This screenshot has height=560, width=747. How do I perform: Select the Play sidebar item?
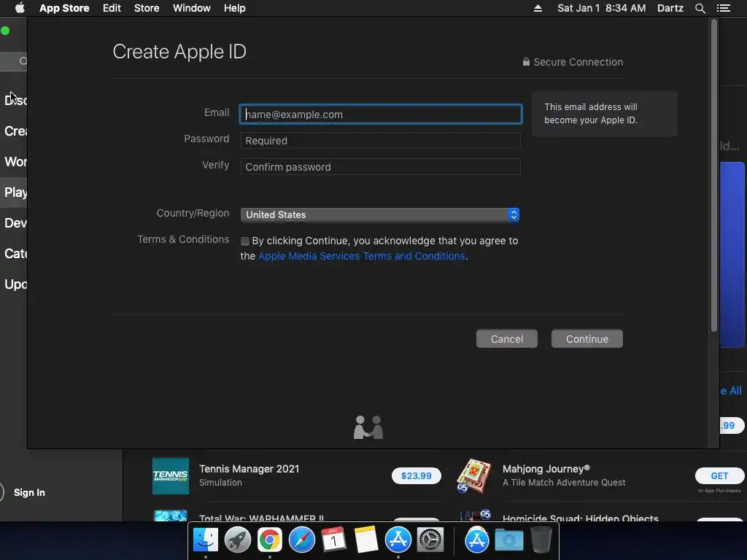(14, 192)
